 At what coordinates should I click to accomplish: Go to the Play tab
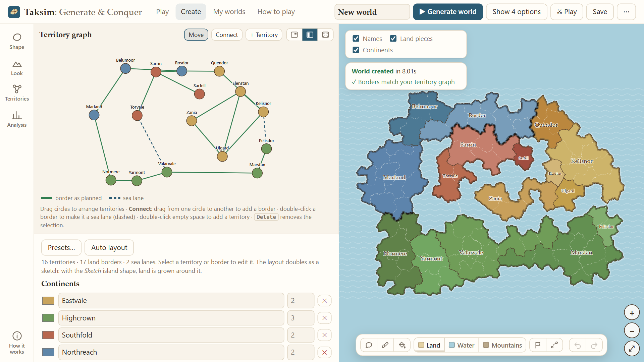point(162,12)
